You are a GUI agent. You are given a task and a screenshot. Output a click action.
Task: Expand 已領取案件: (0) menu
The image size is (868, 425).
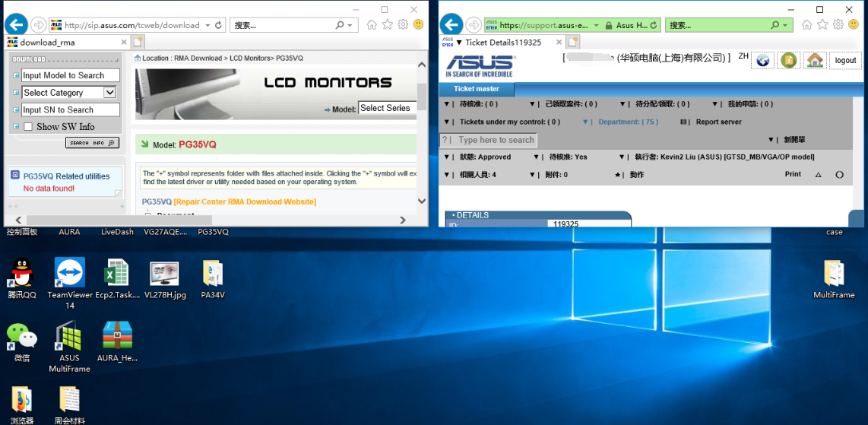click(x=563, y=104)
